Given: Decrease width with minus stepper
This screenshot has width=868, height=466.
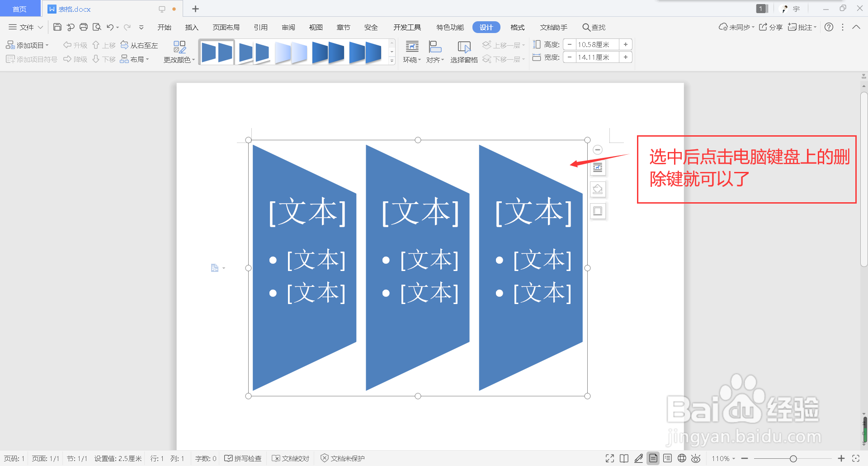Looking at the screenshot, I should 570,57.
